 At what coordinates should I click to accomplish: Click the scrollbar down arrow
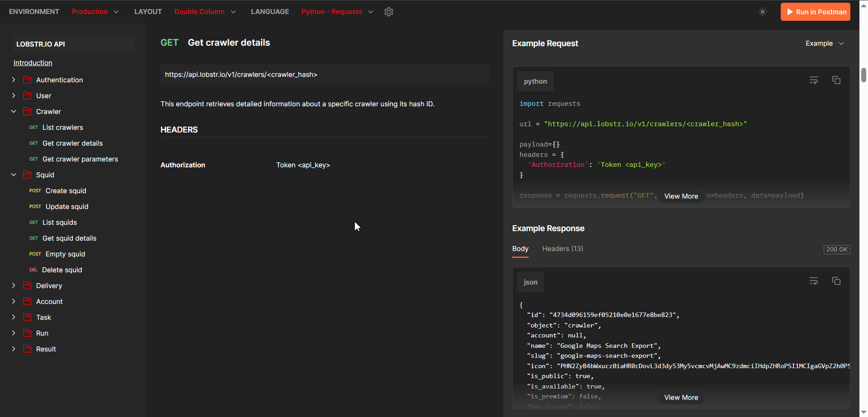tap(863, 412)
